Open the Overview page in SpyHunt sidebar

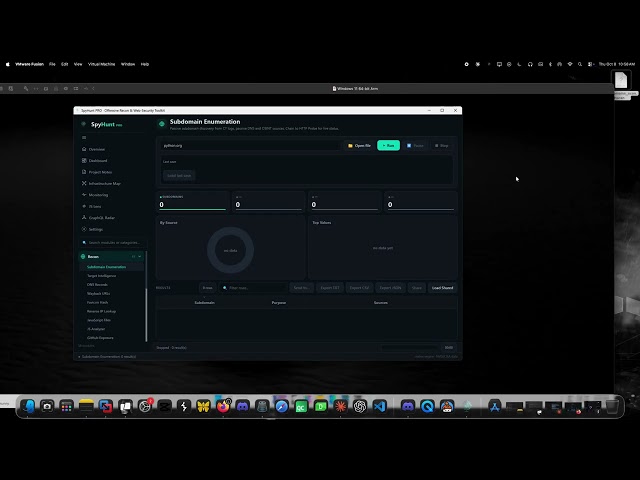[x=97, y=149]
